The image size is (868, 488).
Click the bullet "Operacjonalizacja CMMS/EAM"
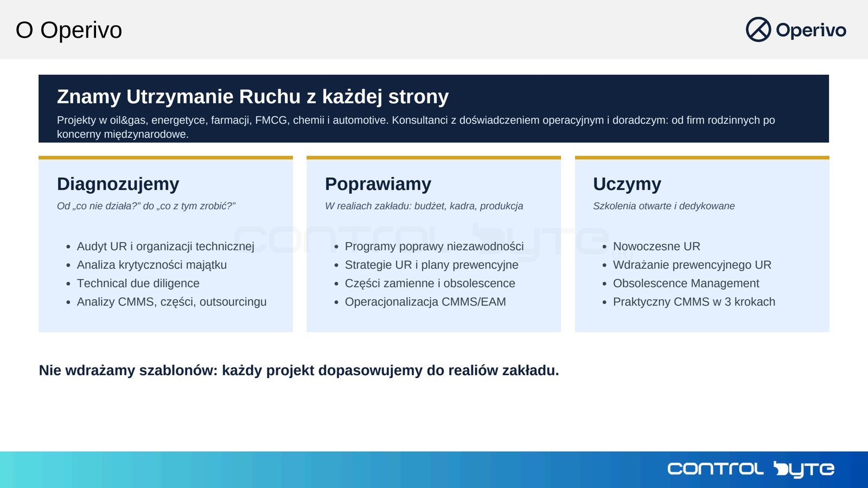(x=425, y=301)
